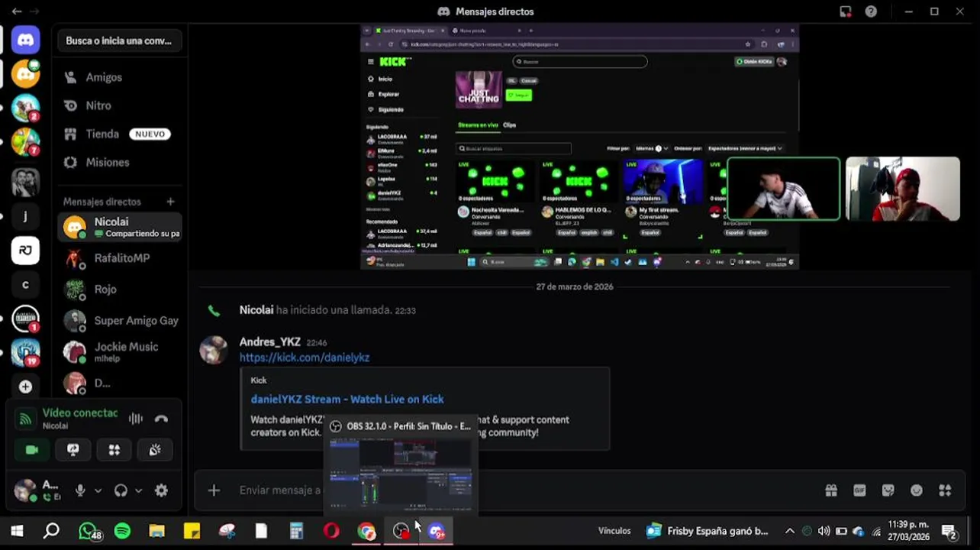Open Opera browser from the taskbar
The image size is (980, 550).
coord(331,531)
